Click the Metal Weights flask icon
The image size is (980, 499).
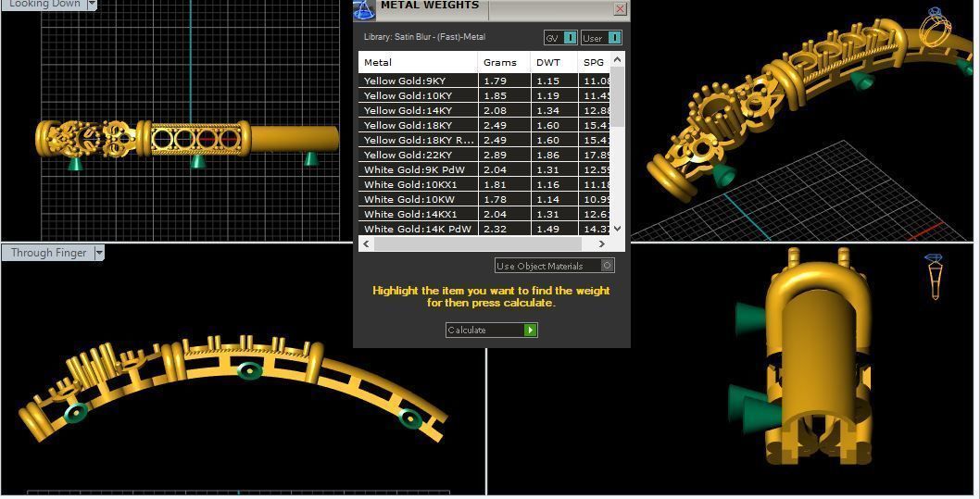[x=364, y=8]
